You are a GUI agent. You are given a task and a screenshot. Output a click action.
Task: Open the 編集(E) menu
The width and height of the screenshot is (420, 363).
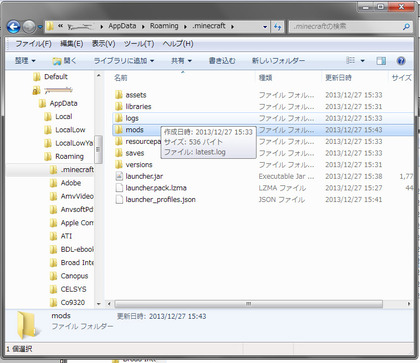[x=71, y=44]
